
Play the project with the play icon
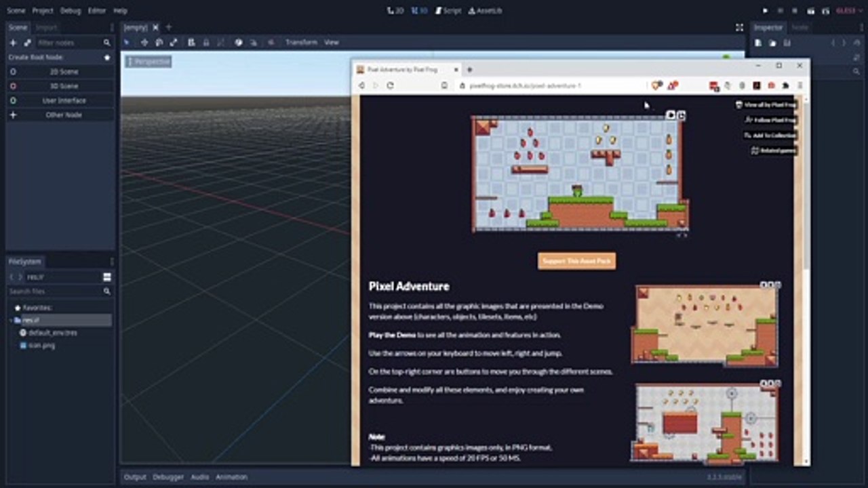(766, 11)
